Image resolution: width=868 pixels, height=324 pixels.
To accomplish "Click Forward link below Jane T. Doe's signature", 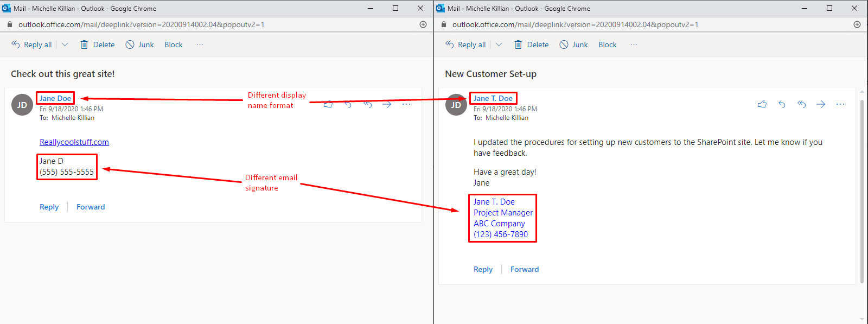I will [x=525, y=269].
